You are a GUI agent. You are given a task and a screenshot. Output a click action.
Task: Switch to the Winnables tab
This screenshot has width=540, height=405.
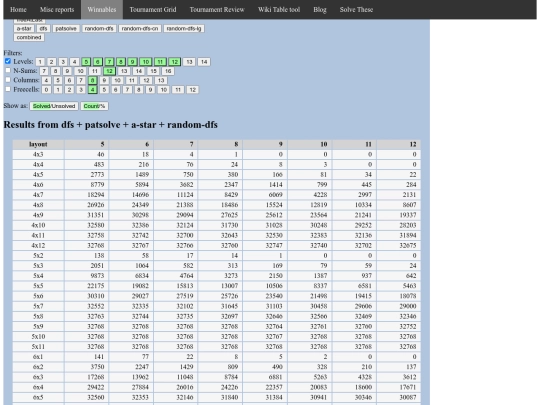coord(102,10)
